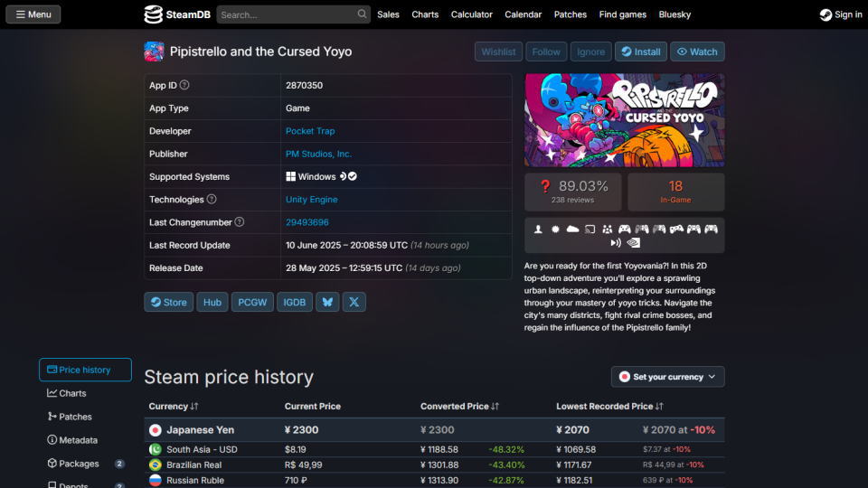This screenshot has width=868, height=488.
Task: Open the Pocket Trap developer link
Action: coord(310,131)
